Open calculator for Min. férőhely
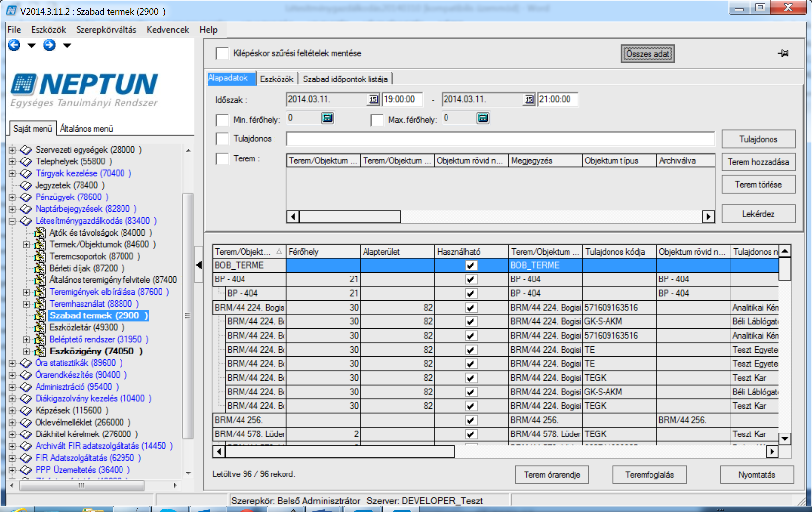This screenshot has width=812, height=512. pos(327,118)
